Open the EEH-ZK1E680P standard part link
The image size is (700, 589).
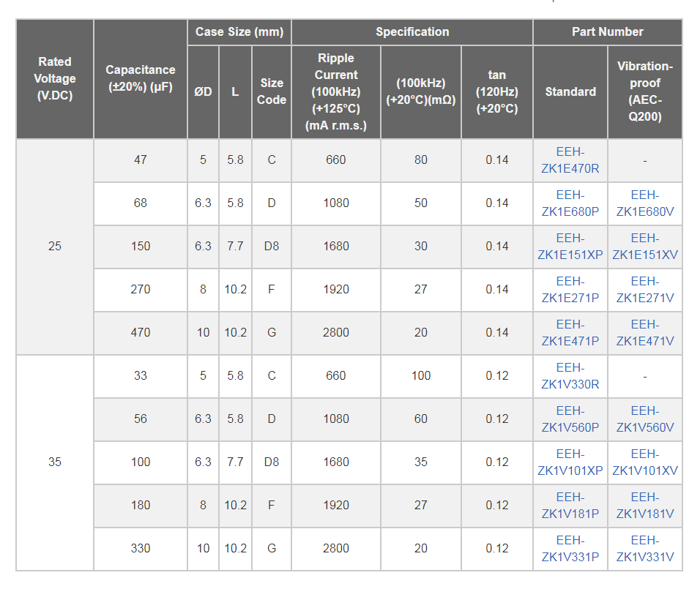(x=570, y=203)
